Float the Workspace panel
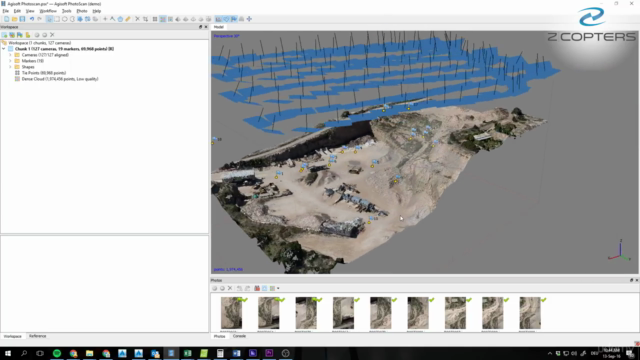640x360 pixels. 200,27
